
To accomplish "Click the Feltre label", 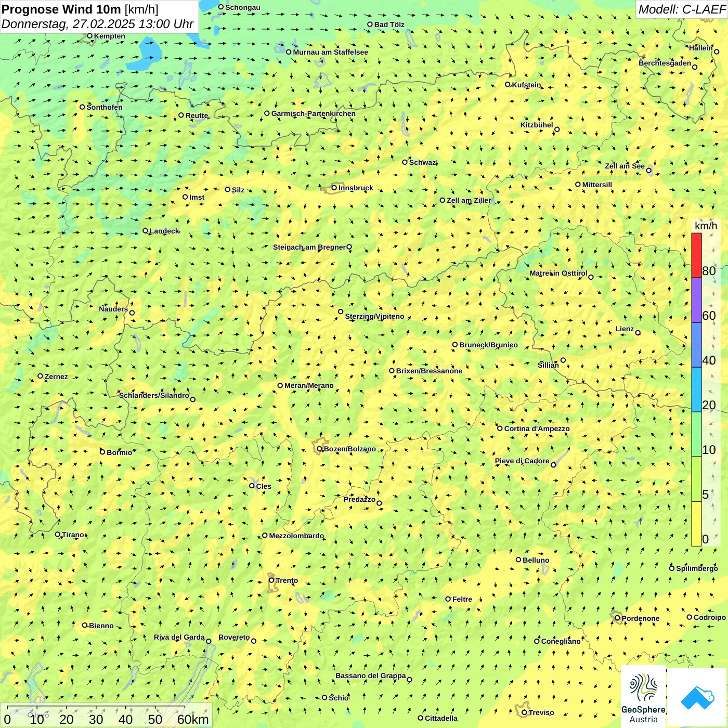I will click(x=462, y=599).
